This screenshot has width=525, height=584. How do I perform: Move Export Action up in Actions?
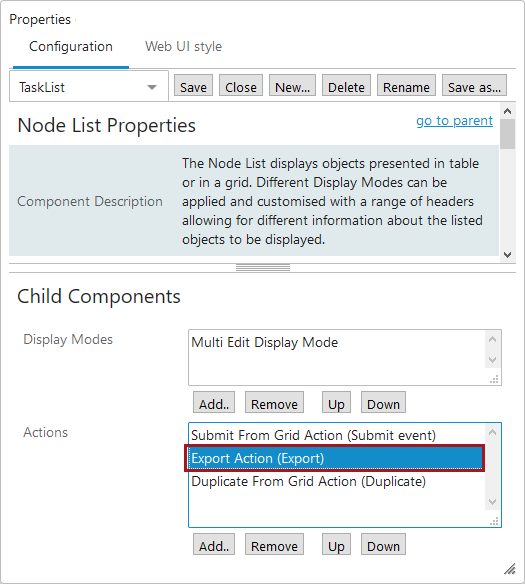point(336,545)
